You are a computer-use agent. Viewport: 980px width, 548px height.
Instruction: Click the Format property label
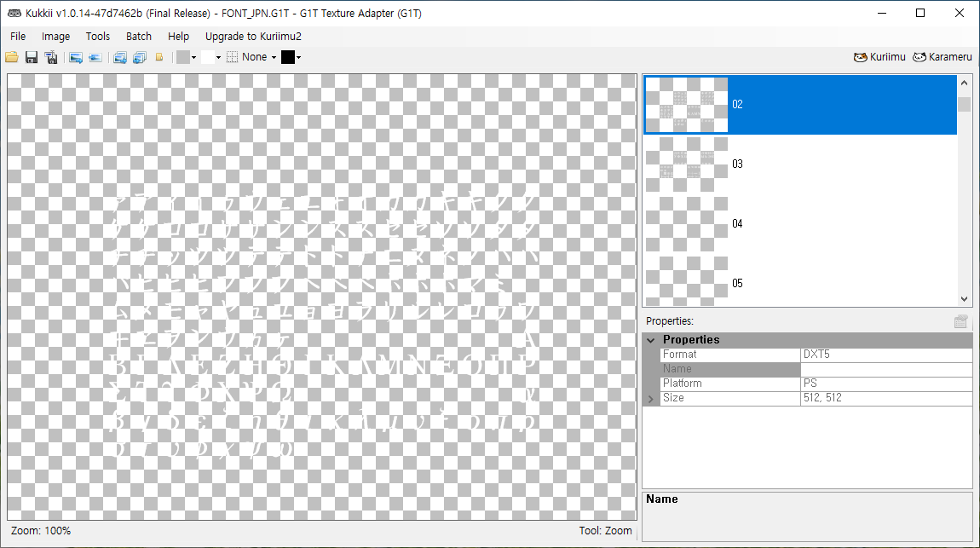679,355
